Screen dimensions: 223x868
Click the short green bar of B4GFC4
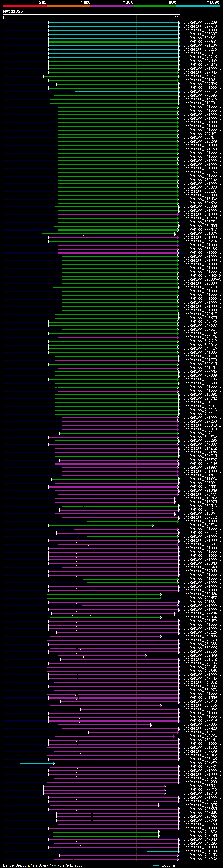tap(101, 525)
